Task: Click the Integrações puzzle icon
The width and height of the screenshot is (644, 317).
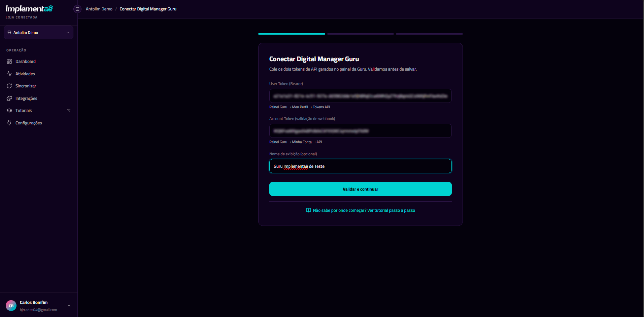Action: pos(9,98)
